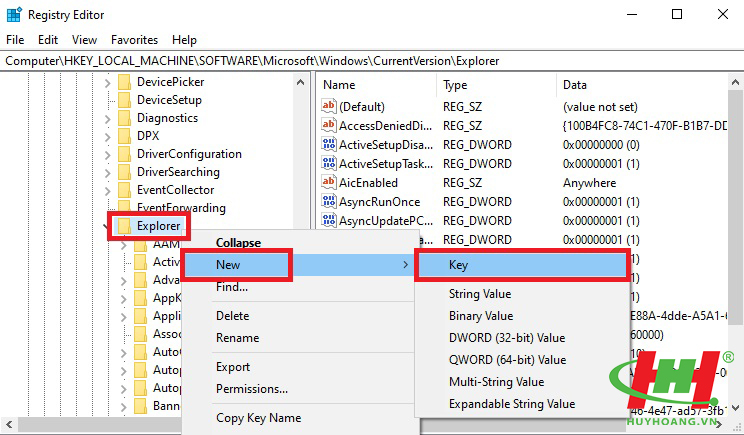Expand the Appli subkey

click(124, 317)
